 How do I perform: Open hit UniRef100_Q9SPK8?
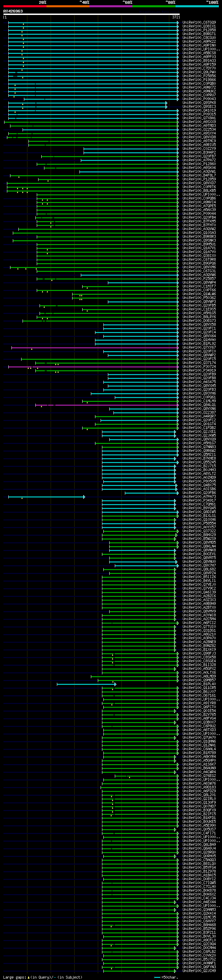pyautogui.click(x=199, y=103)
